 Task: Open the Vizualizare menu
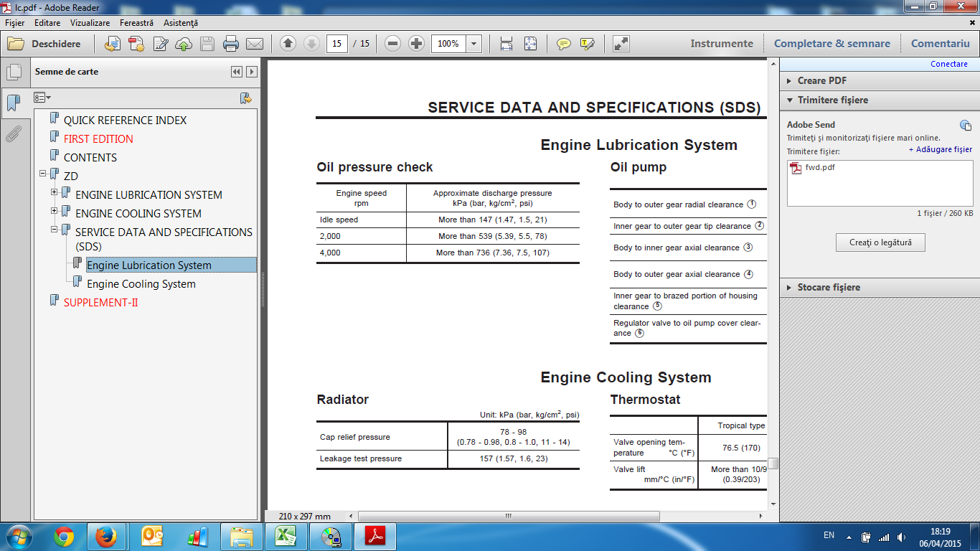(x=90, y=23)
